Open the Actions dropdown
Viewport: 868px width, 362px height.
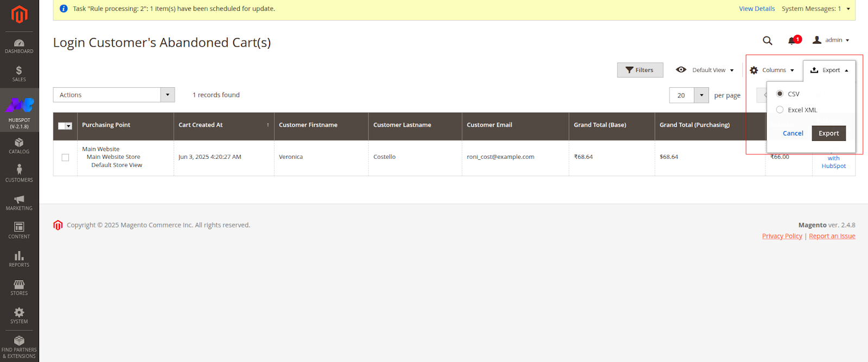tap(114, 95)
